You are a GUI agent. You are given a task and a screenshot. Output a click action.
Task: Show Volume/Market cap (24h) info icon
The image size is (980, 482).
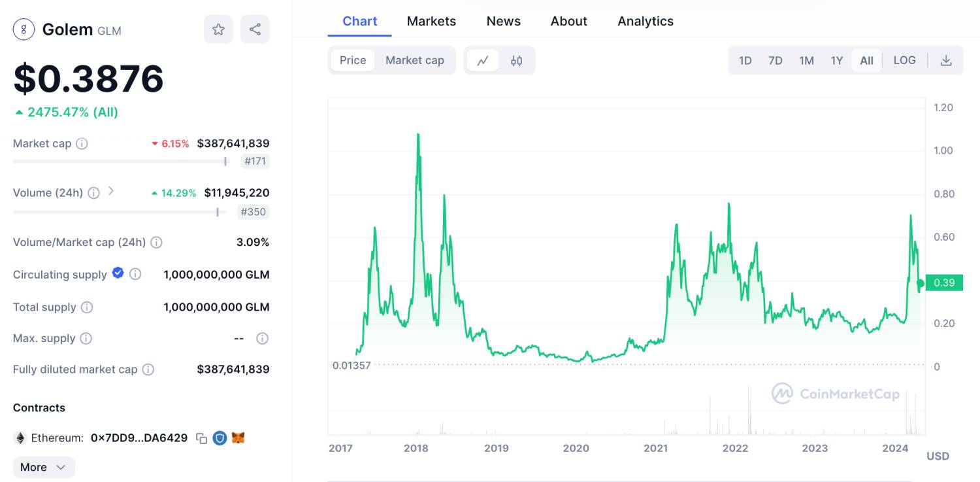click(x=156, y=242)
